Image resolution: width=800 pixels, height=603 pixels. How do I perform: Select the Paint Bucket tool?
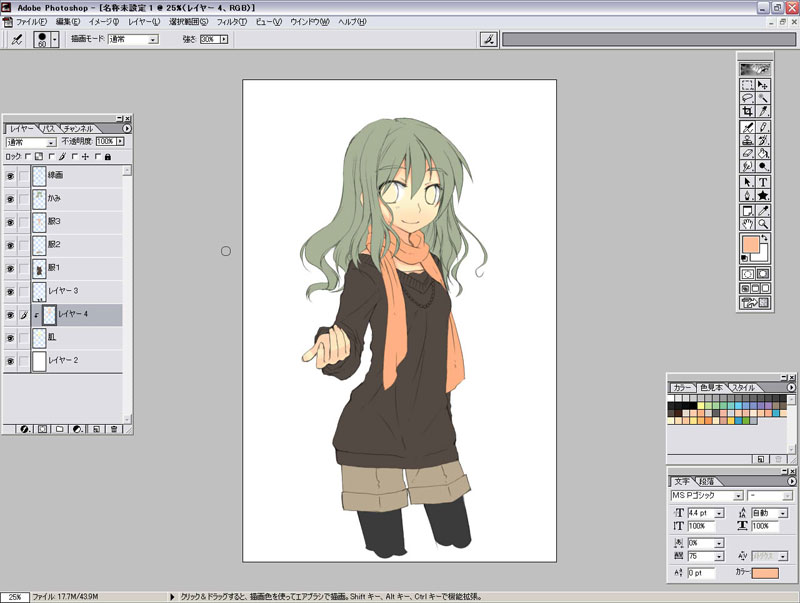point(763,153)
